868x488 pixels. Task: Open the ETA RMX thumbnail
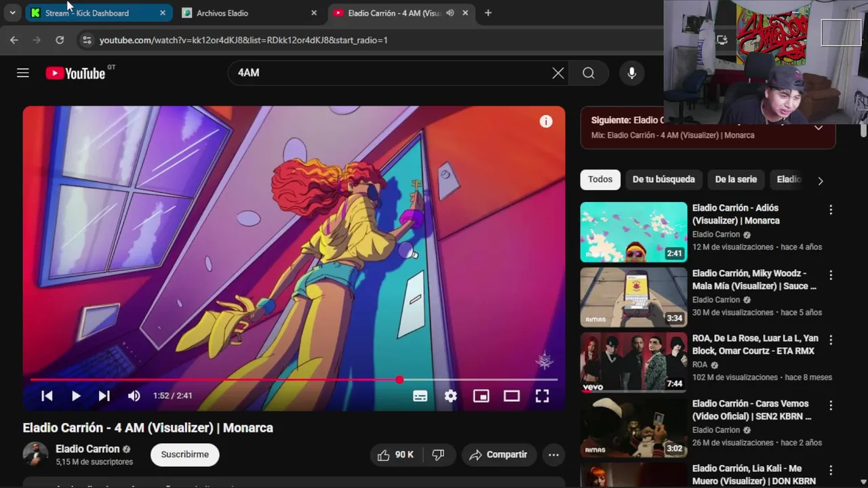[x=633, y=362]
